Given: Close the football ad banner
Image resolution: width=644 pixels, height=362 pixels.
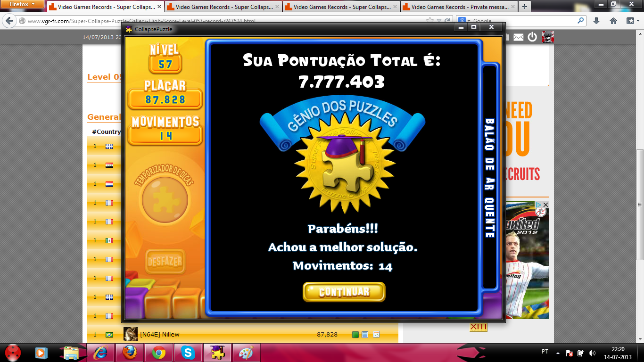Looking at the screenshot, I should (545, 205).
